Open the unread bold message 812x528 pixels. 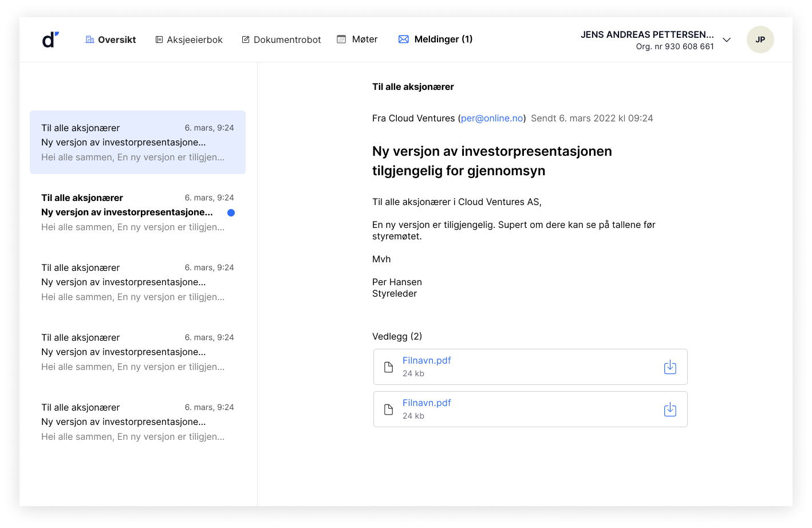tap(137, 212)
